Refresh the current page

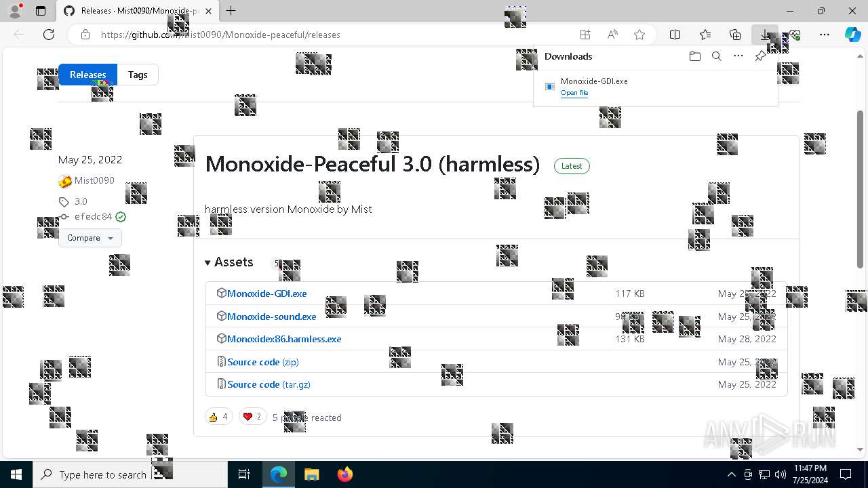click(x=49, y=35)
